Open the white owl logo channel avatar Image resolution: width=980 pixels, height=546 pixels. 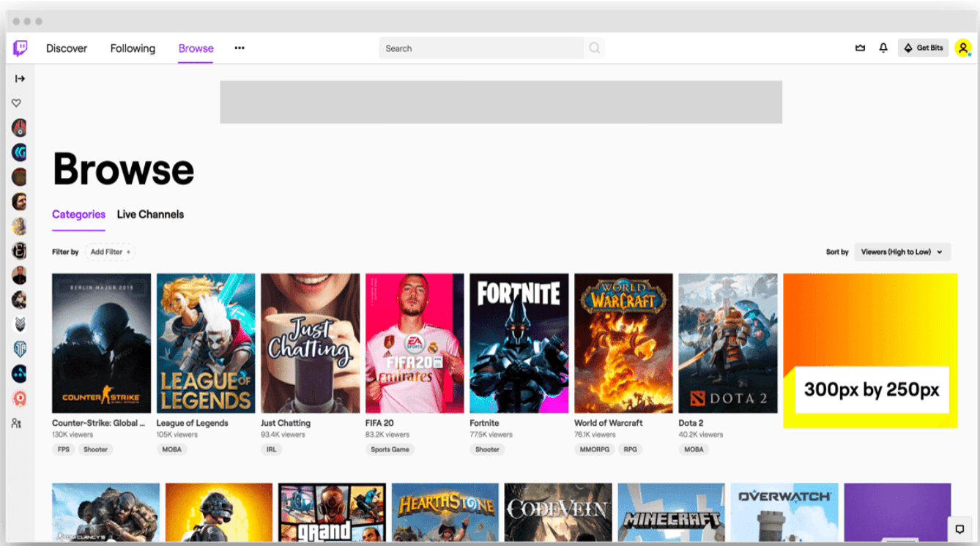click(x=20, y=324)
